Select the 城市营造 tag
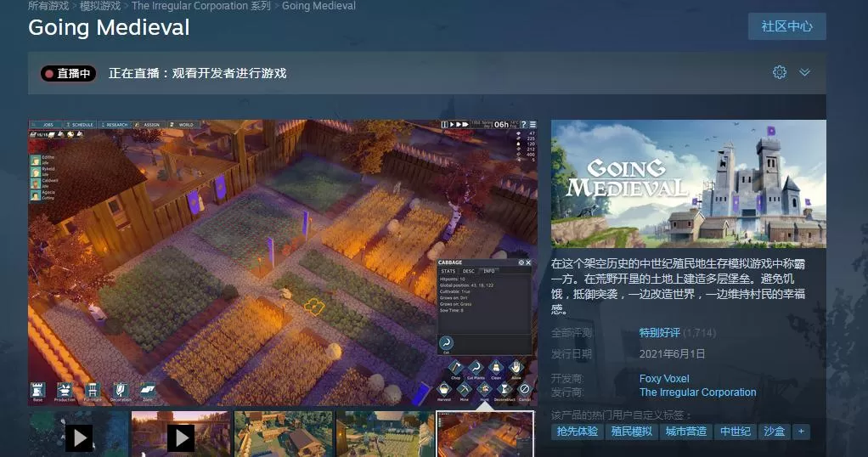 (x=686, y=432)
